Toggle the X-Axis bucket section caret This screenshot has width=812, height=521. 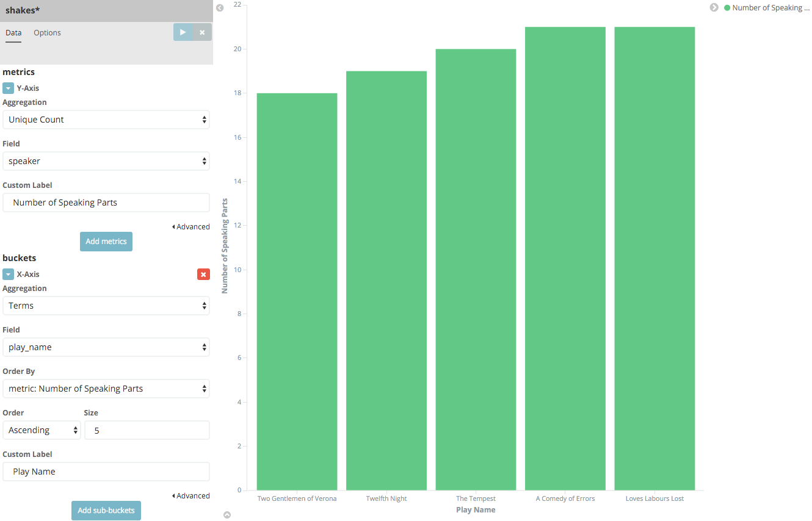point(8,275)
